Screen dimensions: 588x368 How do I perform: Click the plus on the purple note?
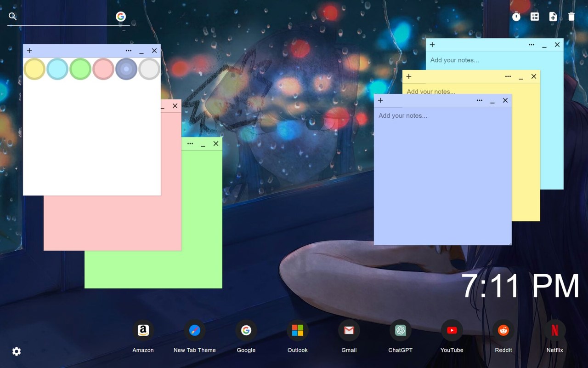pyautogui.click(x=380, y=100)
